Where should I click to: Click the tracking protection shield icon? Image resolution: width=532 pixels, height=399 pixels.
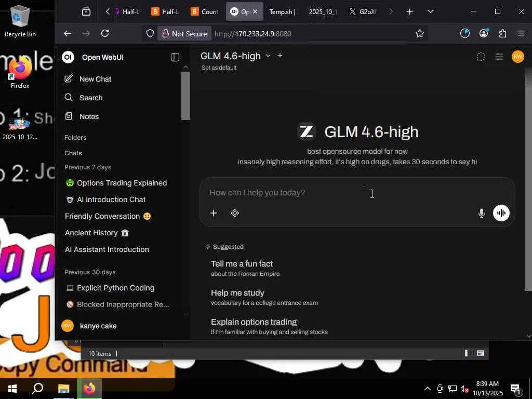click(x=150, y=33)
